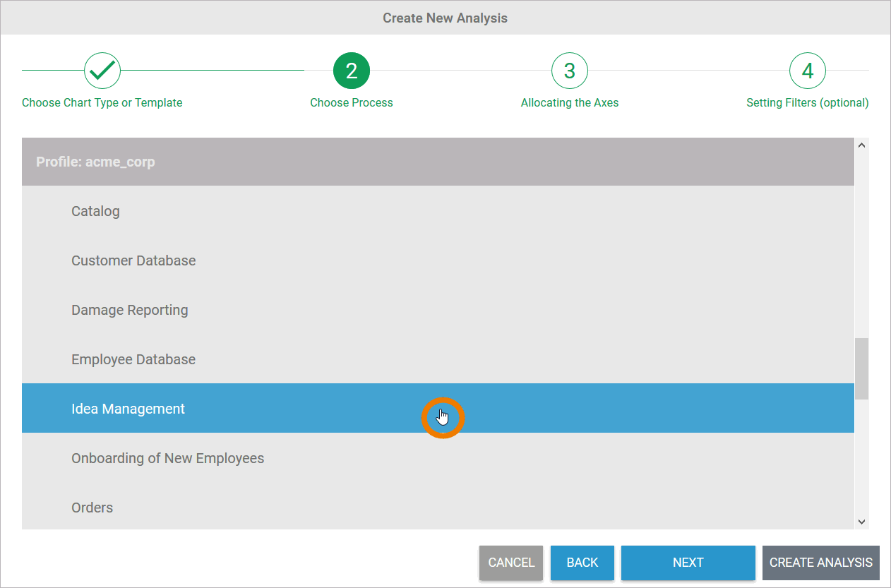
Task: Choose the Customer Database process
Action: [133, 260]
